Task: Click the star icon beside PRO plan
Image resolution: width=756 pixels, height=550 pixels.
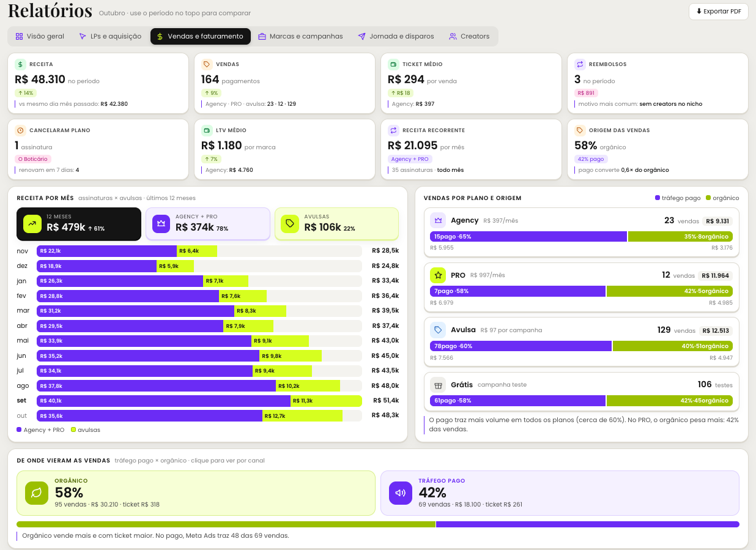Action: click(438, 275)
